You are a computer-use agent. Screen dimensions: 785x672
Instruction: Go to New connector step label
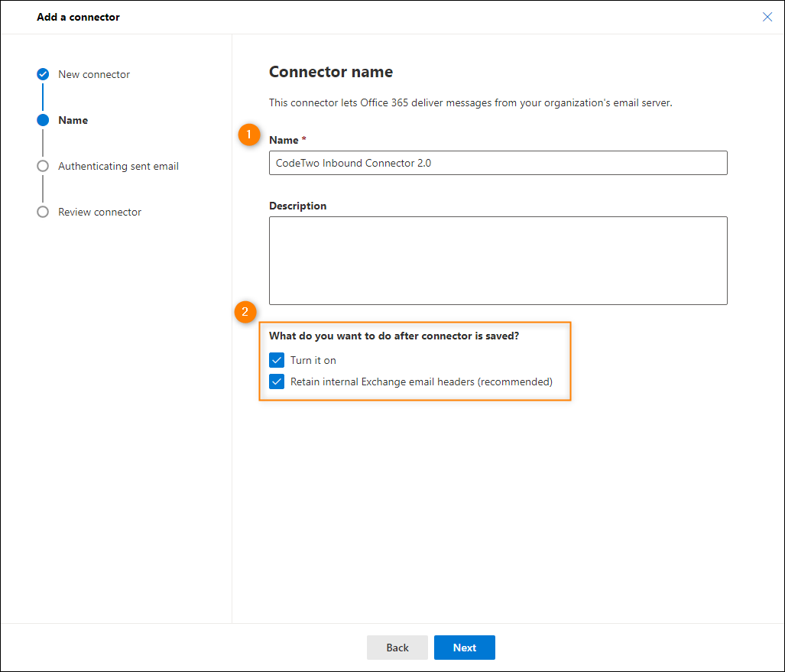(93, 74)
